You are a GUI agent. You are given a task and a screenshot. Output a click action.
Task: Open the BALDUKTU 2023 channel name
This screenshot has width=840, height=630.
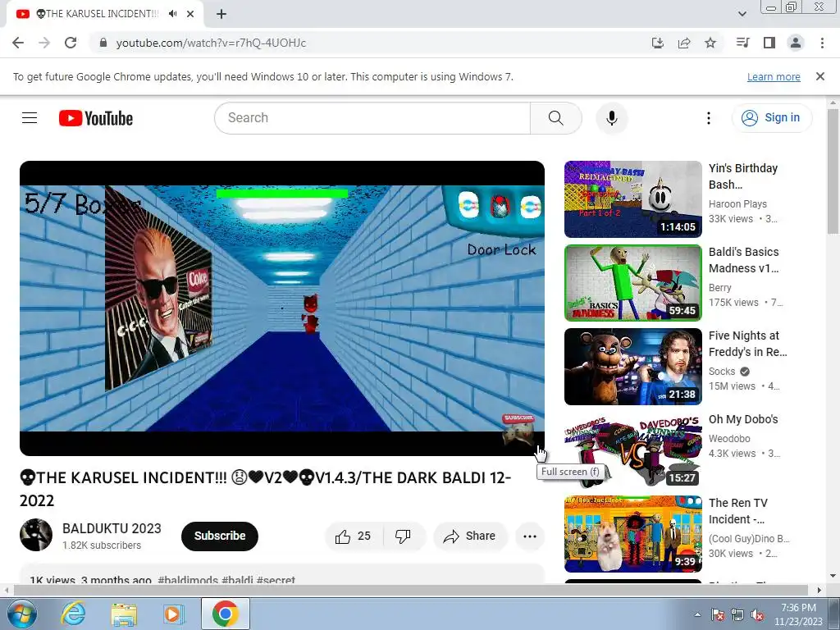(x=112, y=528)
